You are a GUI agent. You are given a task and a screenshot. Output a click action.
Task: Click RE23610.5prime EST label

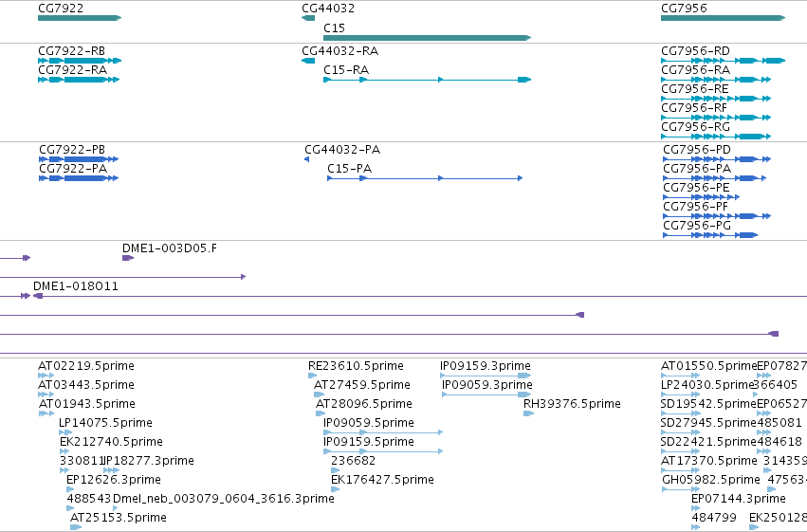(x=357, y=366)
